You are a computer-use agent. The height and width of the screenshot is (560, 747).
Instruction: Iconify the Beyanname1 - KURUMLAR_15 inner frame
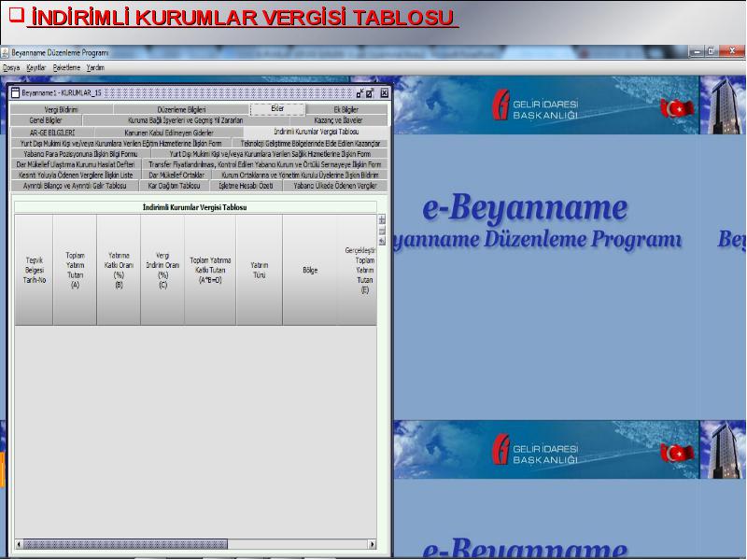(x=360, y=92)
